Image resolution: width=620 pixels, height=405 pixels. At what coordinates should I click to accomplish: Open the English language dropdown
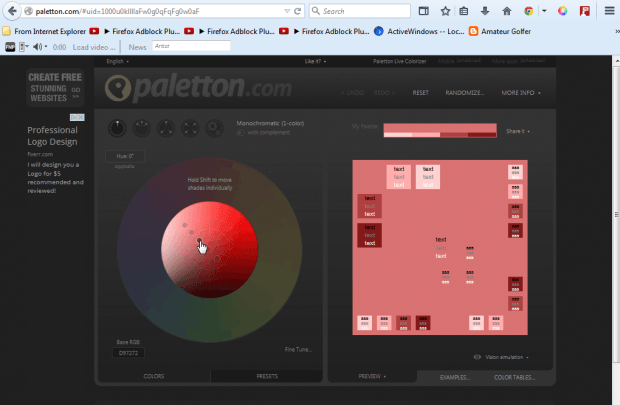[x=117, y=61]
